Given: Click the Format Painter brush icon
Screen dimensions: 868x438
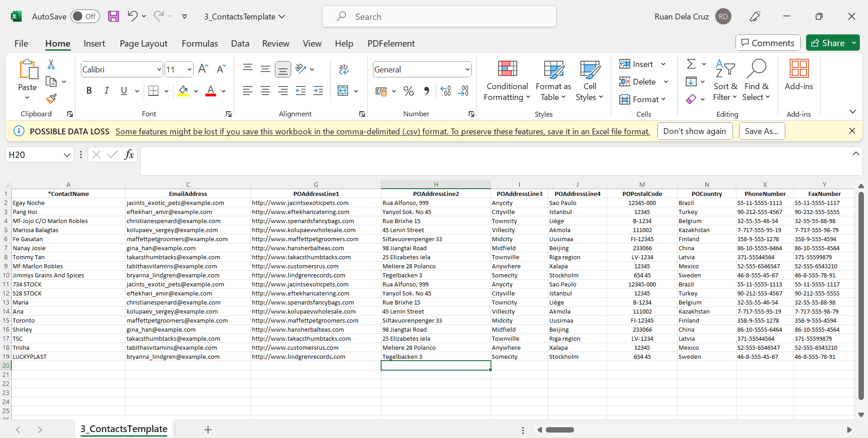Looking at the screenshot, I should coord(51,99).
